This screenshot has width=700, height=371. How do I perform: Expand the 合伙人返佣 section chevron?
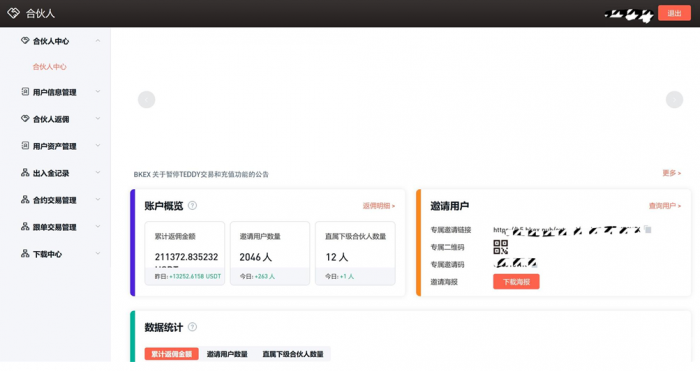98,119
